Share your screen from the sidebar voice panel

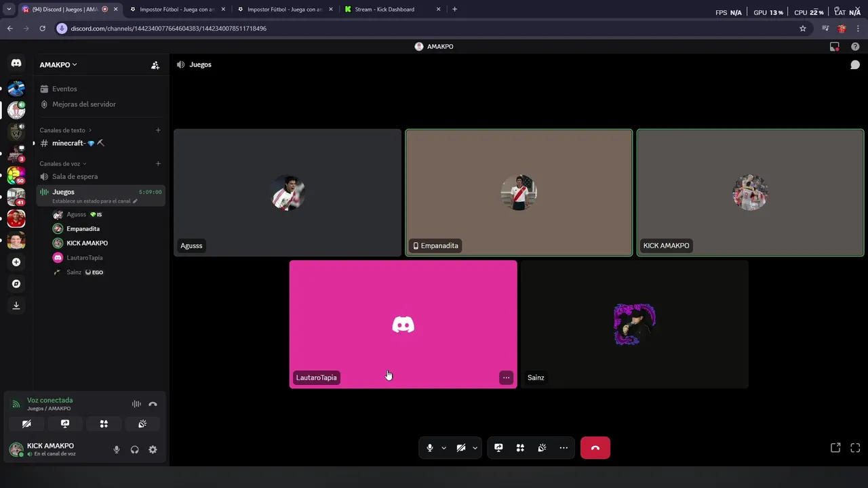click(x=65, y=424)
